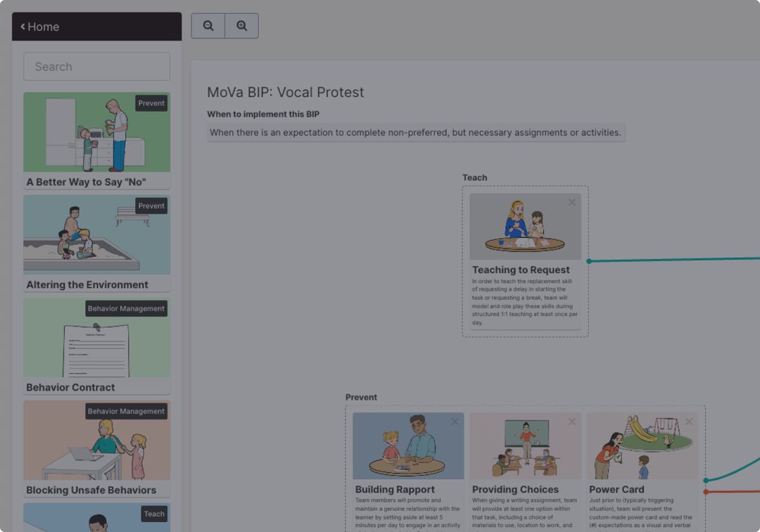
Task: Click the back chevron next to Home
Action: click(22, 27)
